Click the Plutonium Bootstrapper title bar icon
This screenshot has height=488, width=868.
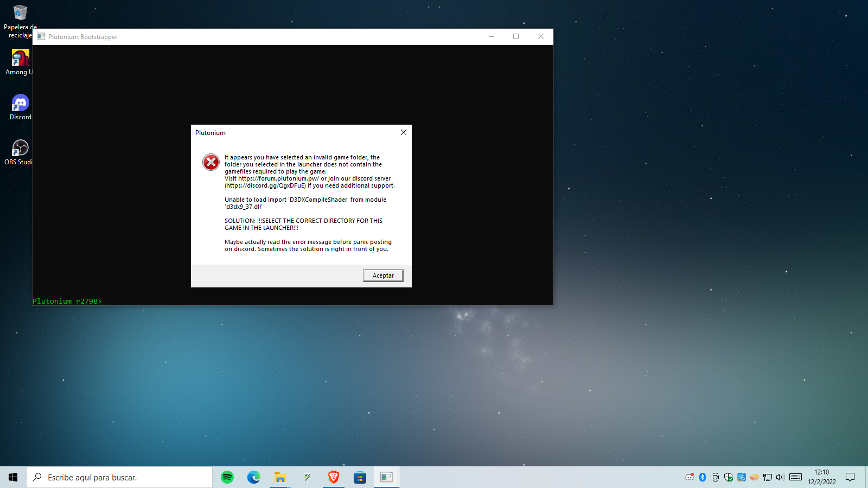[41, 36]
